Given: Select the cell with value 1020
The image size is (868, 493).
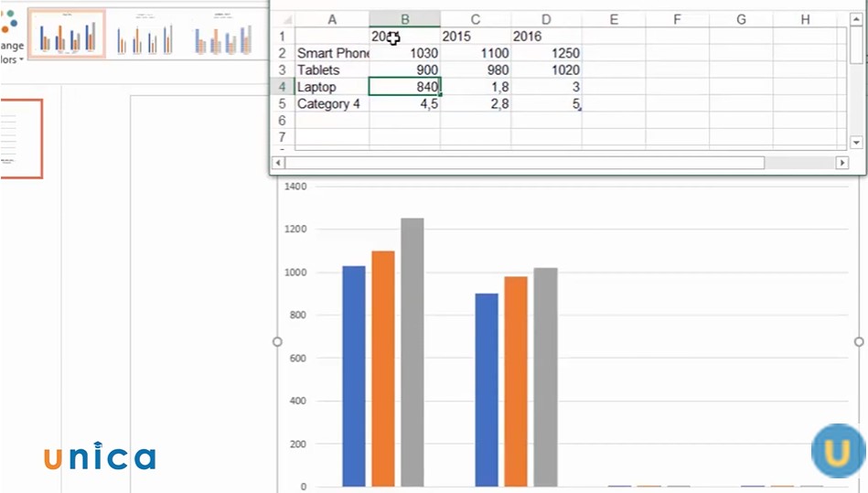Looking at the screenshot, I should click(546, 70).
